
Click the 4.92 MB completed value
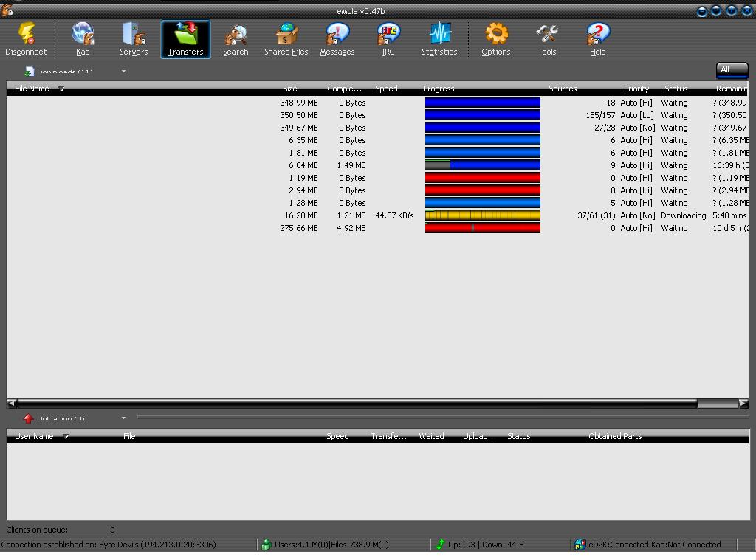point(351,228)
